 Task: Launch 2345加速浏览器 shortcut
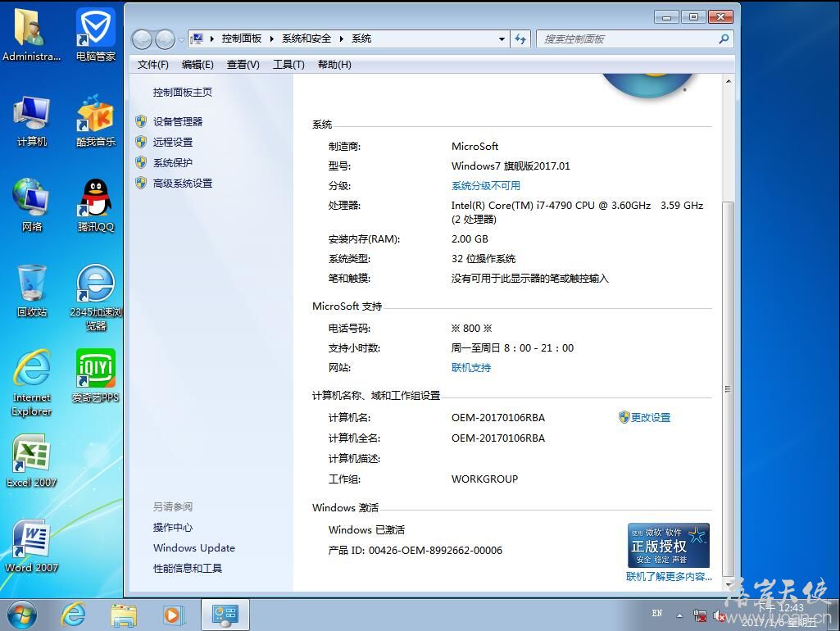pos(95,297)
